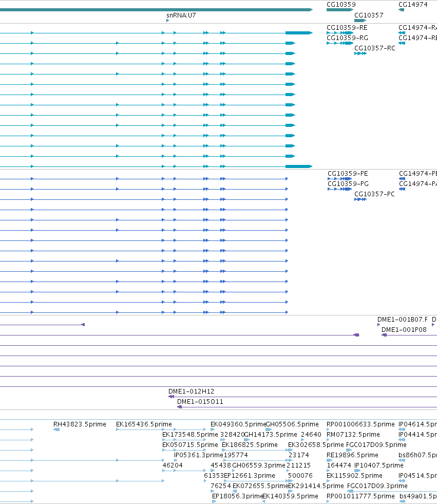Select the 45438 feature label
Screen dimensions: 437x504
221,465
